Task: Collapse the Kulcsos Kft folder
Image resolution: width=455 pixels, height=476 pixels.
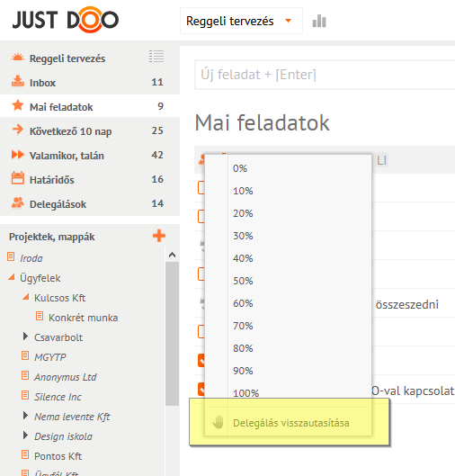Action: [x=26, y=297]
